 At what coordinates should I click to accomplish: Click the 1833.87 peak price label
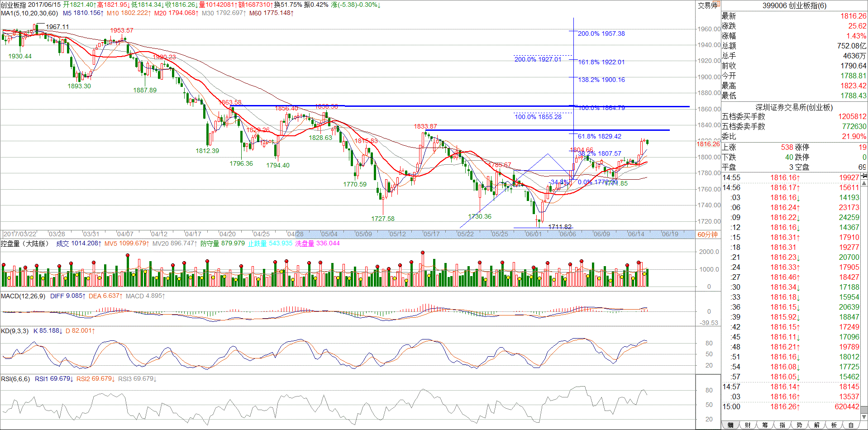click(425, 126)
